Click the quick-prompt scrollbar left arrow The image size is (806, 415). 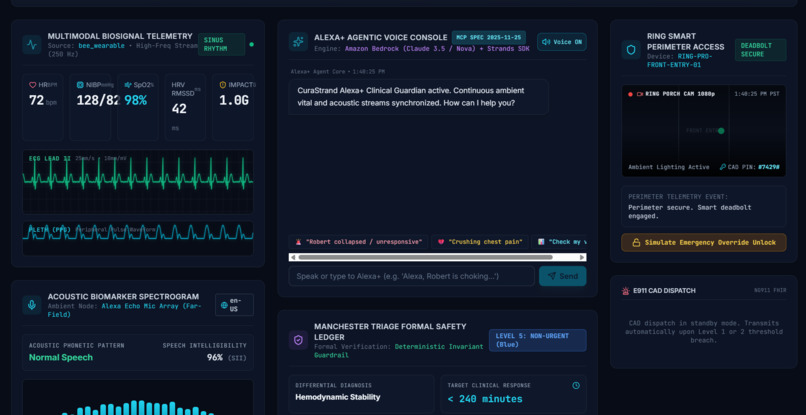292,257
